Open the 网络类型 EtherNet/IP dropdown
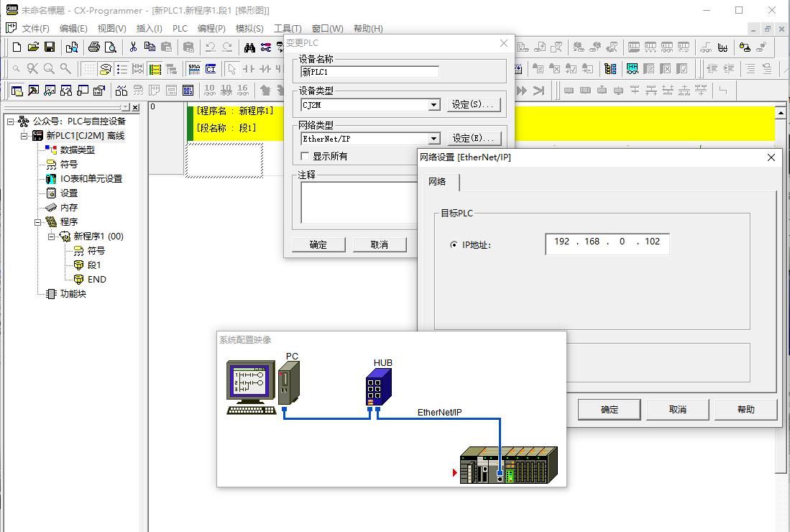This screenshot has width=790, height=532. 433,138
